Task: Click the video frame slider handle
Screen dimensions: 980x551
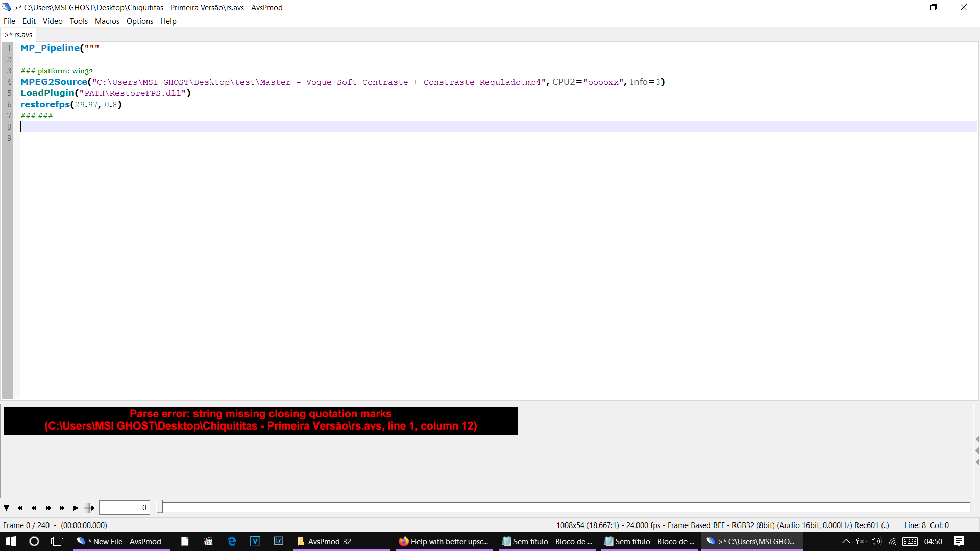Action: click(x=159, y=507)
